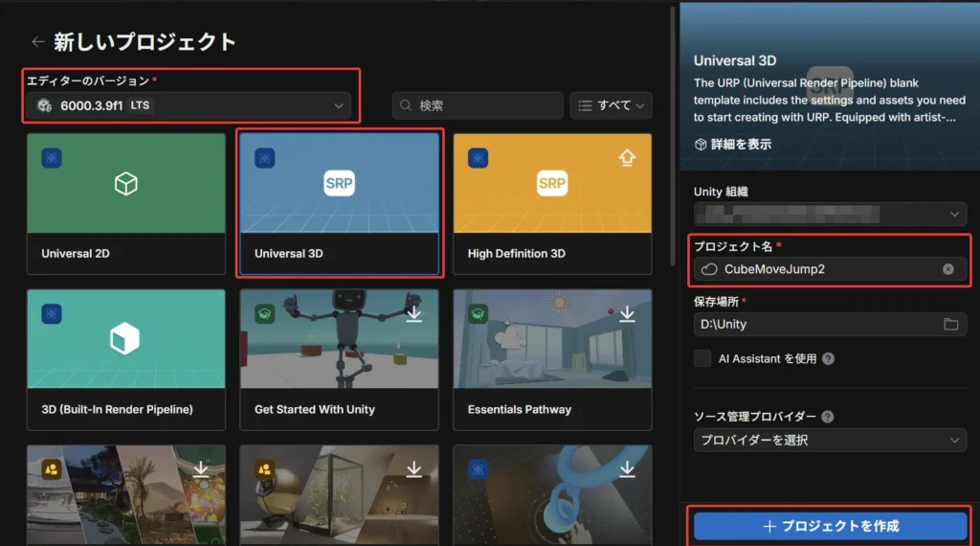The height and width of the screenshot is (546, 980).
Task: Click the Unity badge on the Universal 2D card
Action: point(52,158)
